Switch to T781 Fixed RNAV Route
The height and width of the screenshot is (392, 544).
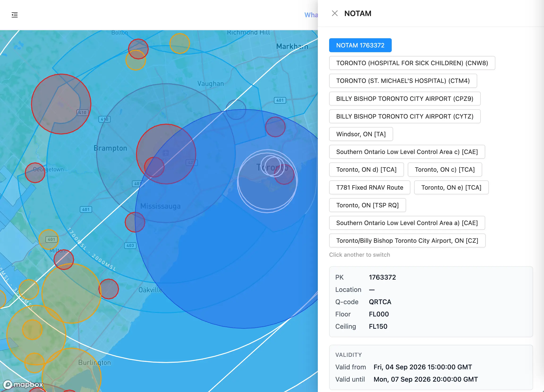coord(370,187)
